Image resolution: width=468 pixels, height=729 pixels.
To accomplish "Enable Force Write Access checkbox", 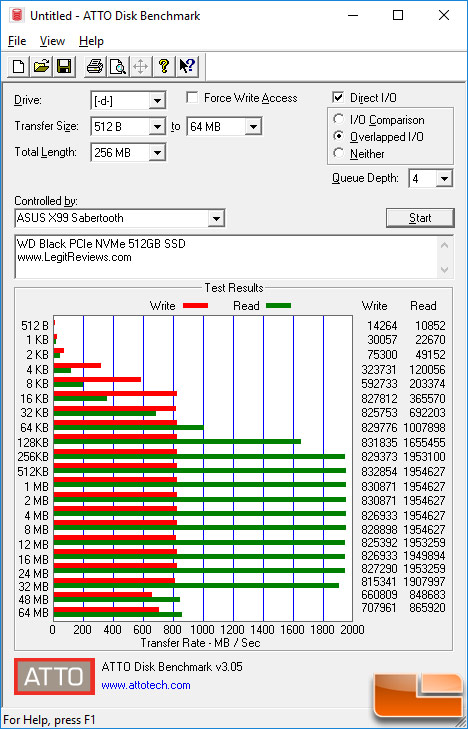I will point(192,98).
